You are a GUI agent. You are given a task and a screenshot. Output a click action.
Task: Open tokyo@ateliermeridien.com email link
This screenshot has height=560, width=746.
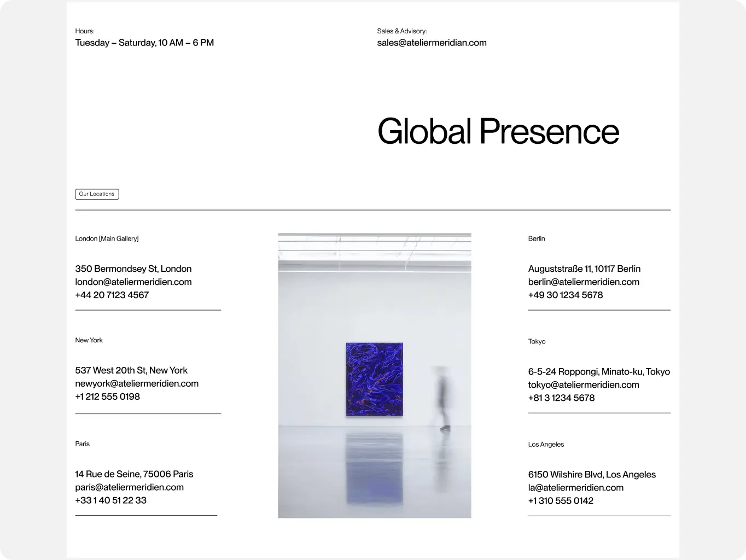tap(584, 385)
